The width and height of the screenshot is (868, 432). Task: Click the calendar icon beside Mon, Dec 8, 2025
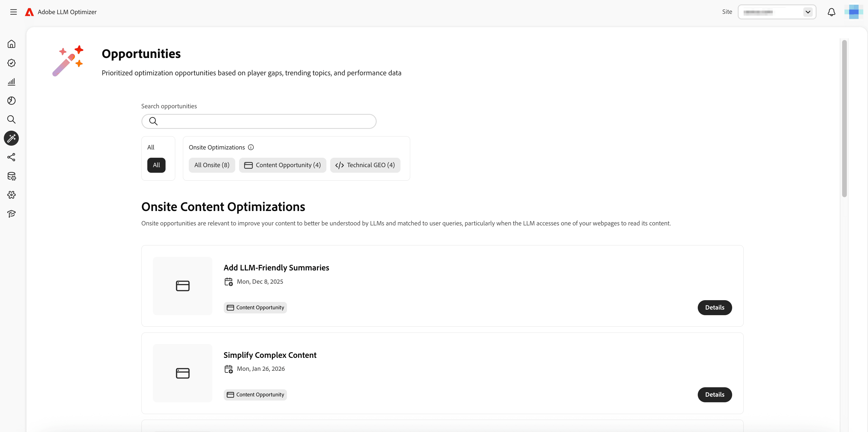point(228,282)
